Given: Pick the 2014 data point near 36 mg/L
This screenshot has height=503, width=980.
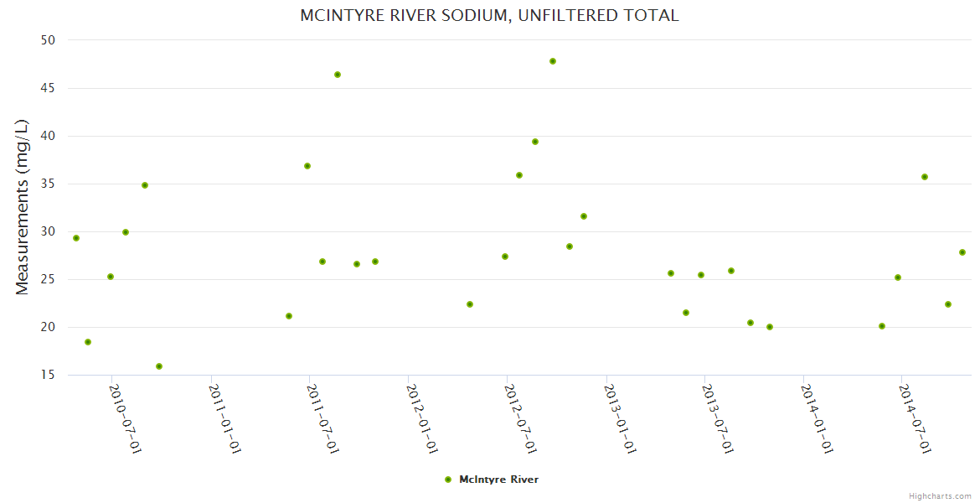Looking at the screenshot, I should tap(925, 177).
